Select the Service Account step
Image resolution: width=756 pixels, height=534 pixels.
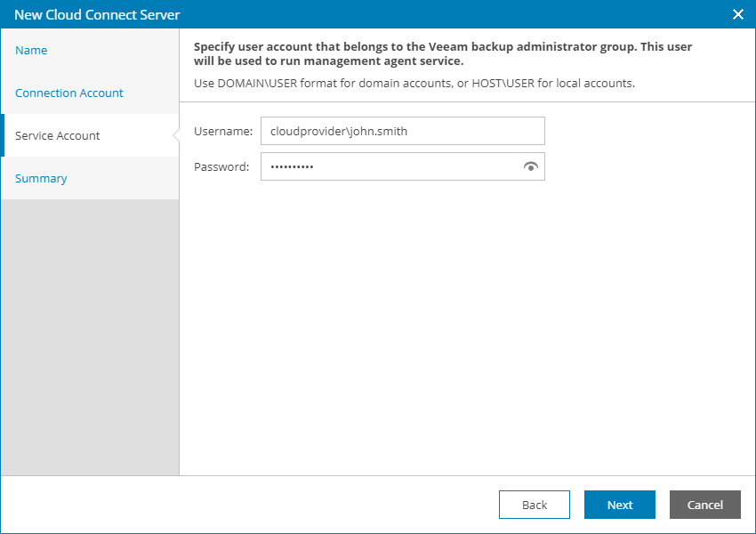pyautogui.click(x=58, y=136)
